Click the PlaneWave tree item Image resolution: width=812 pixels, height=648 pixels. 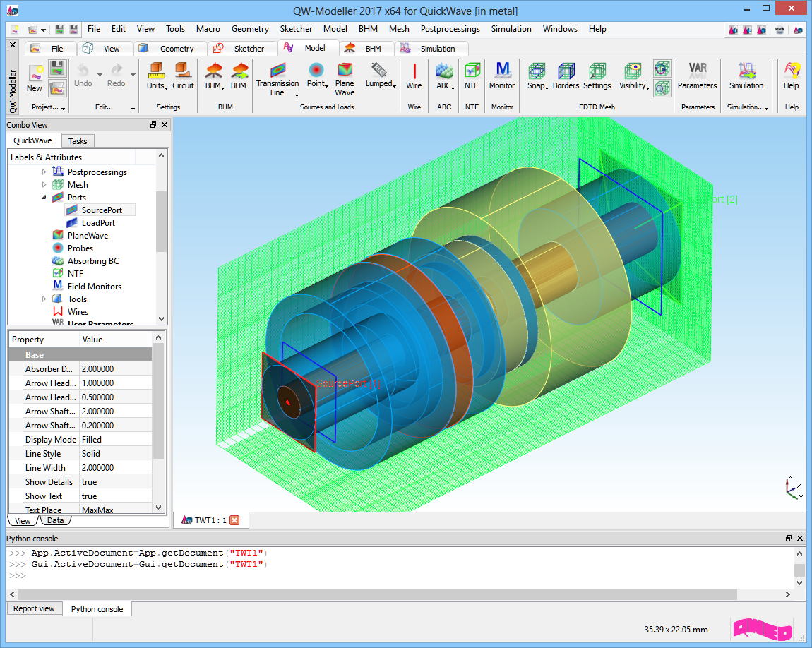tap(88, 236)
